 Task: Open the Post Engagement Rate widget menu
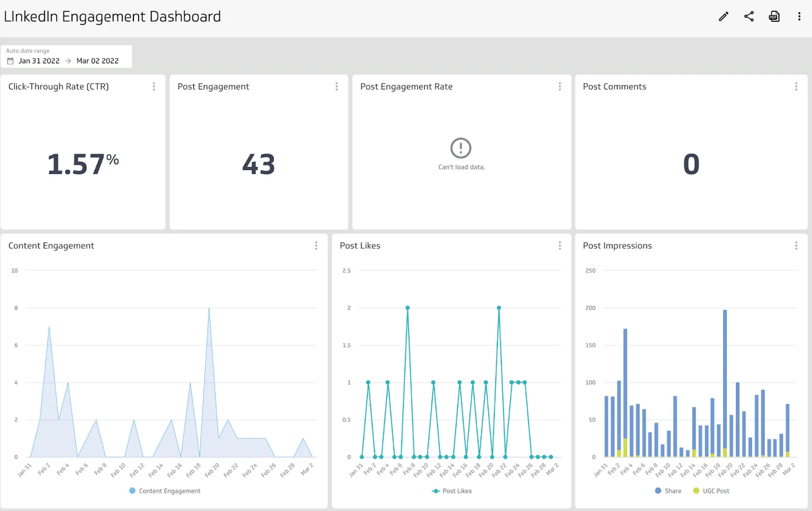(560, 87)
